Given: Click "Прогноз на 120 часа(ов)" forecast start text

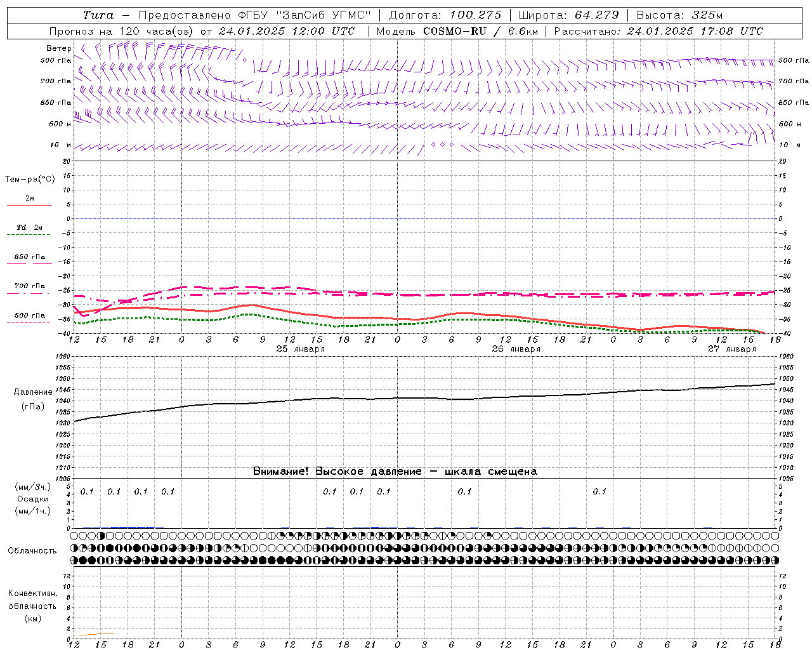Looking at the screenshot, I should 122,31.
